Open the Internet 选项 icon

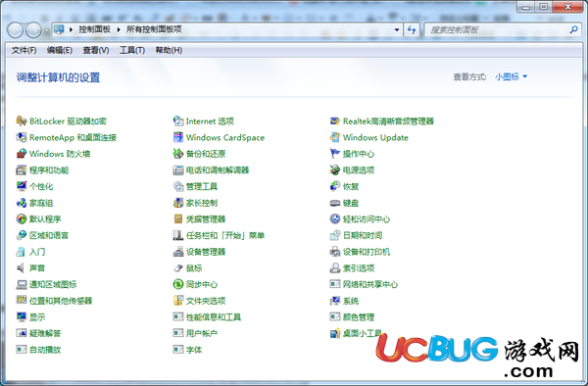pyautogui.click(x=178, y=121)
